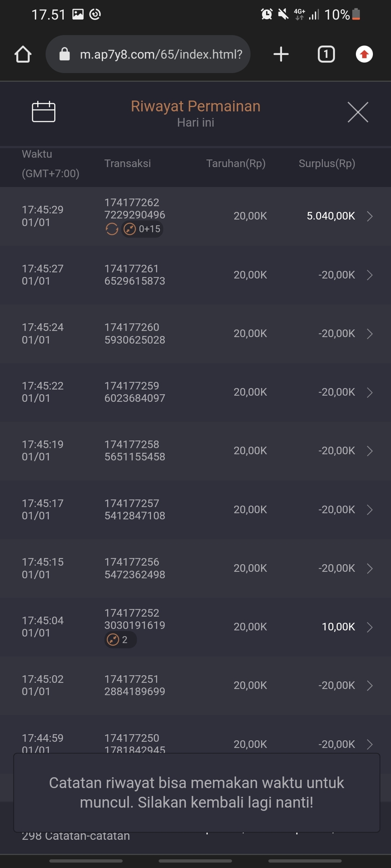Screen dimensions: 391x868
Task: Expand details for the 17:45:15 transaction
Action: 370,569
